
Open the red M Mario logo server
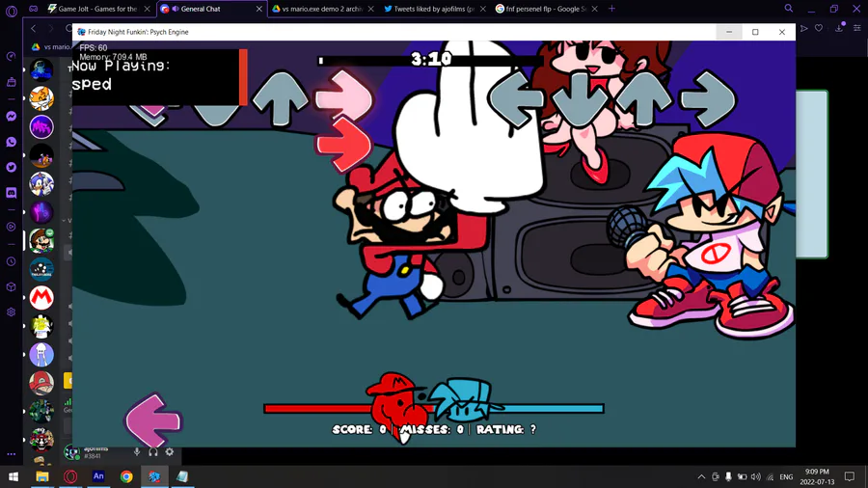[41, 298]
